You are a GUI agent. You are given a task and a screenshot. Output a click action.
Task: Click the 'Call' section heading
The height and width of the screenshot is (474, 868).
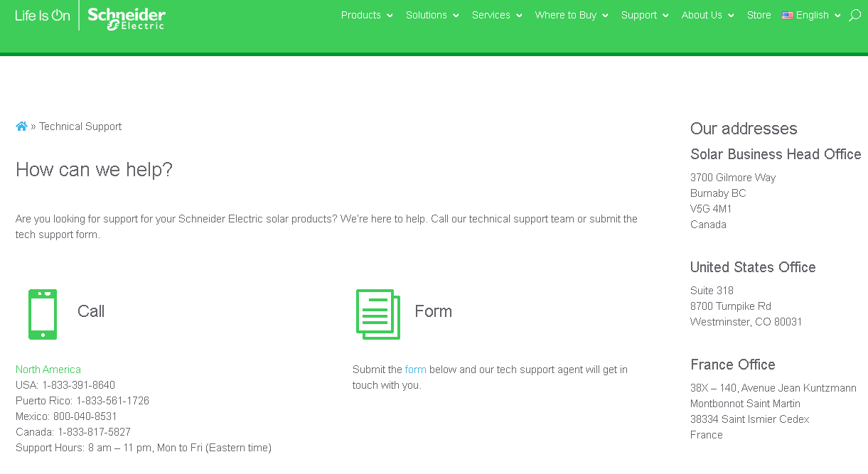click(x=91, y=311)
